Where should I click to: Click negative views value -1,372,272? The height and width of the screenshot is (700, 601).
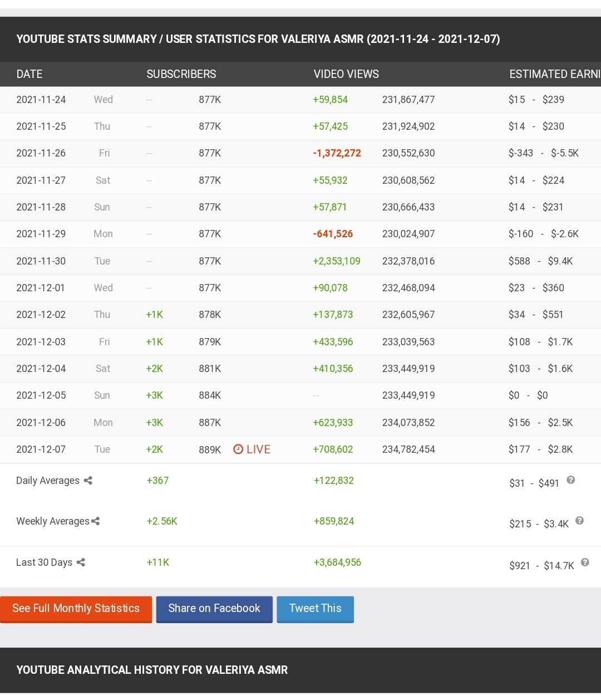tap(337, 153)
